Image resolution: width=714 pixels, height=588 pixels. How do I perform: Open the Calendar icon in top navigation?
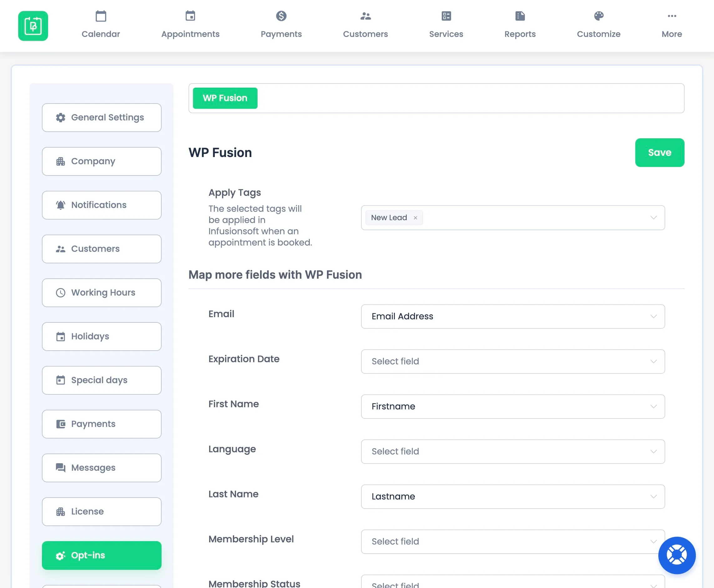101,16
